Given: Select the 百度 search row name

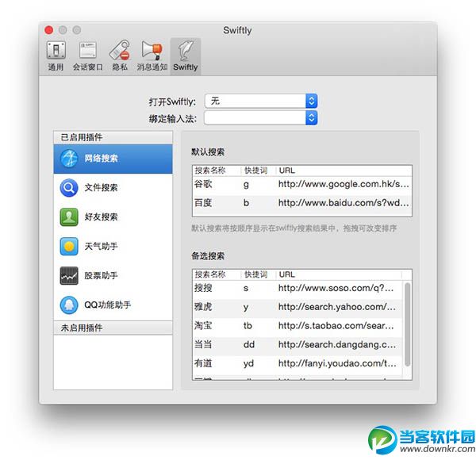Looking at the screenshot, I should [x=203, y=203].
